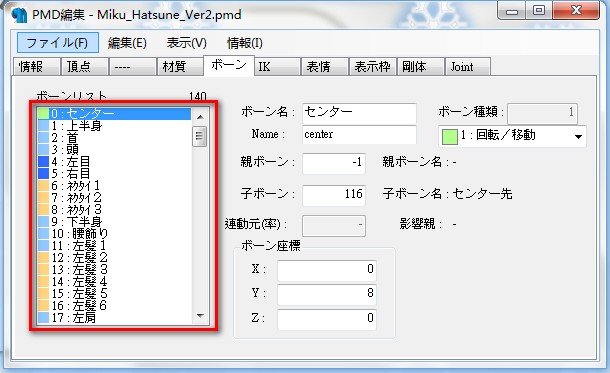Select bone 1 : 上半身 in list

(x=114, y=126)
